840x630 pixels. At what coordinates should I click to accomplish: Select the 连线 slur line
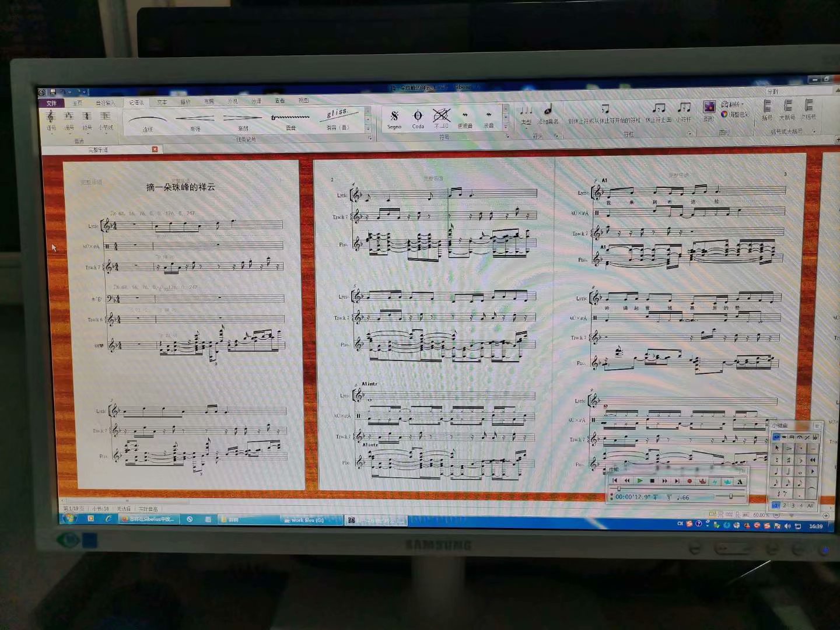148,121
